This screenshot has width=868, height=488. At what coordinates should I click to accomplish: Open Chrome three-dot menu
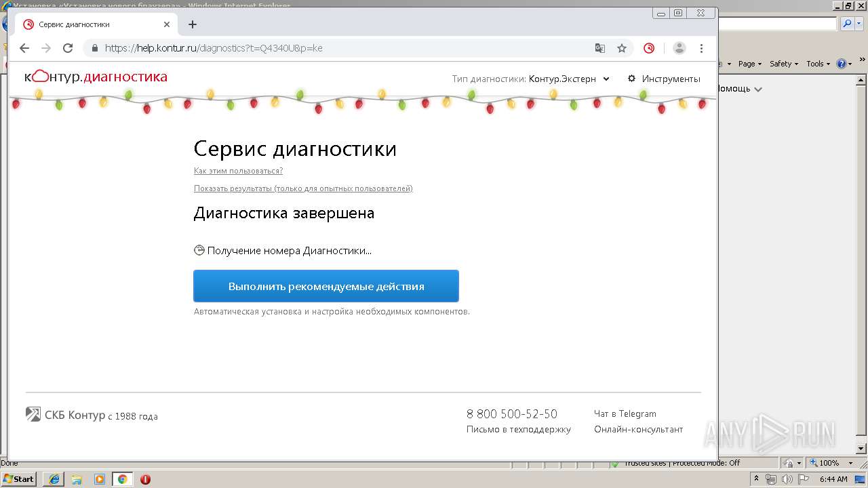tap(701, 48)
